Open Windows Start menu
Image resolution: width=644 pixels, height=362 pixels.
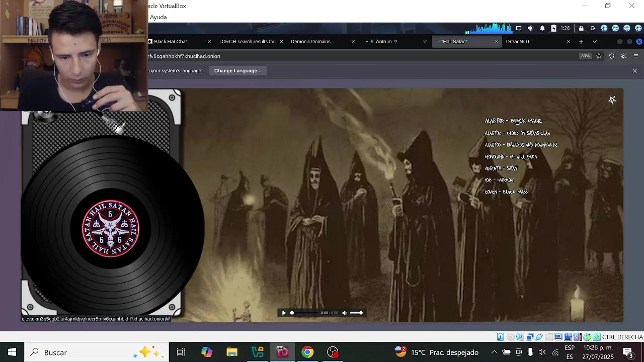[12, 352]
